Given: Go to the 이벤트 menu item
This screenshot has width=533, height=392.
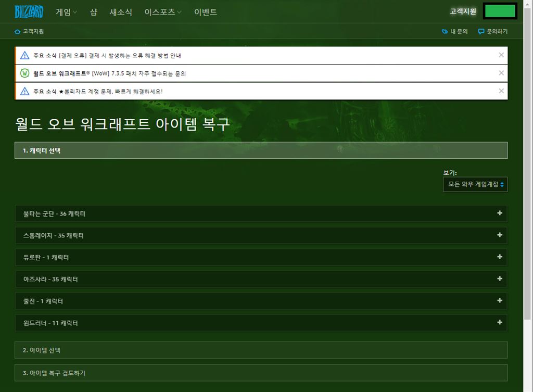Looking at the screenshot, I should [205, 12].
